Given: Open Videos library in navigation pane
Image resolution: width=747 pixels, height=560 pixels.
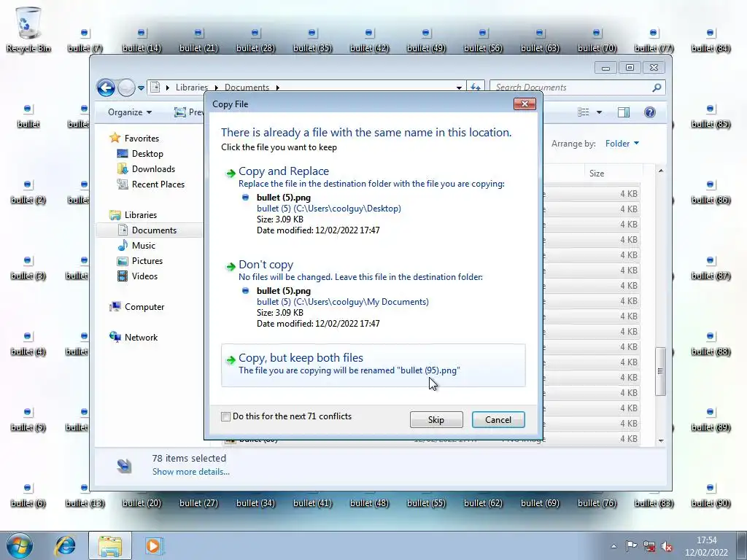Looking at the screenshot, I should tap(144, 276).
